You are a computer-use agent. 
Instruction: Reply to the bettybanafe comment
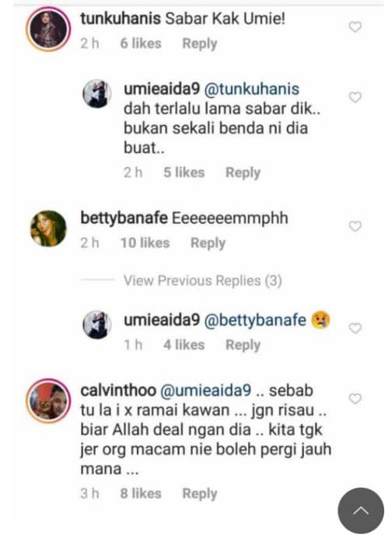[208, 243]
